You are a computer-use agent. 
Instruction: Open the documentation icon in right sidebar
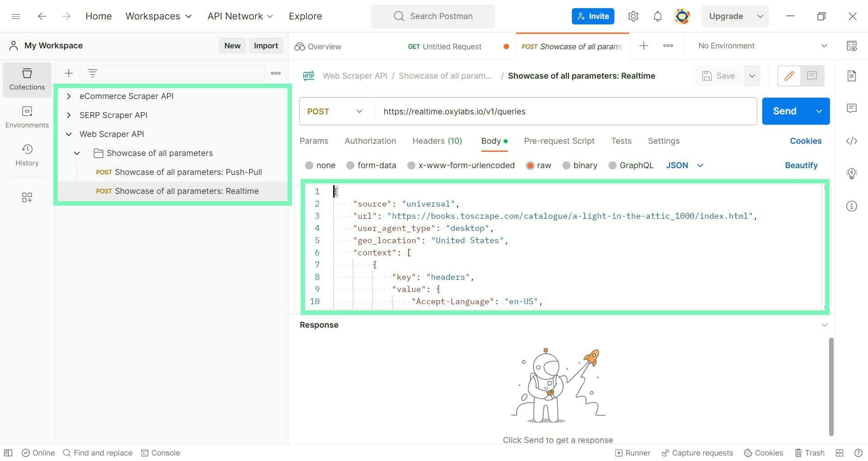(x=852, y=75)
